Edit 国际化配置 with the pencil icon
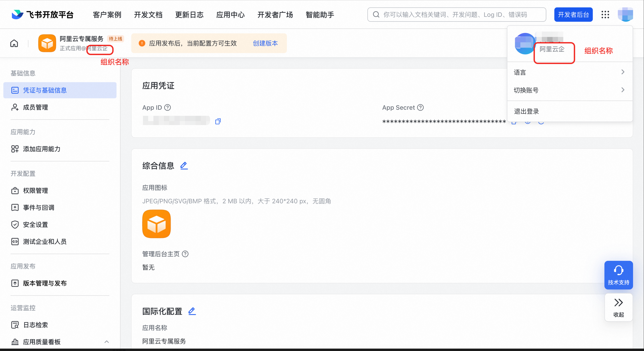The width and height of the screenshot is (644, 351). coord(192,311)
